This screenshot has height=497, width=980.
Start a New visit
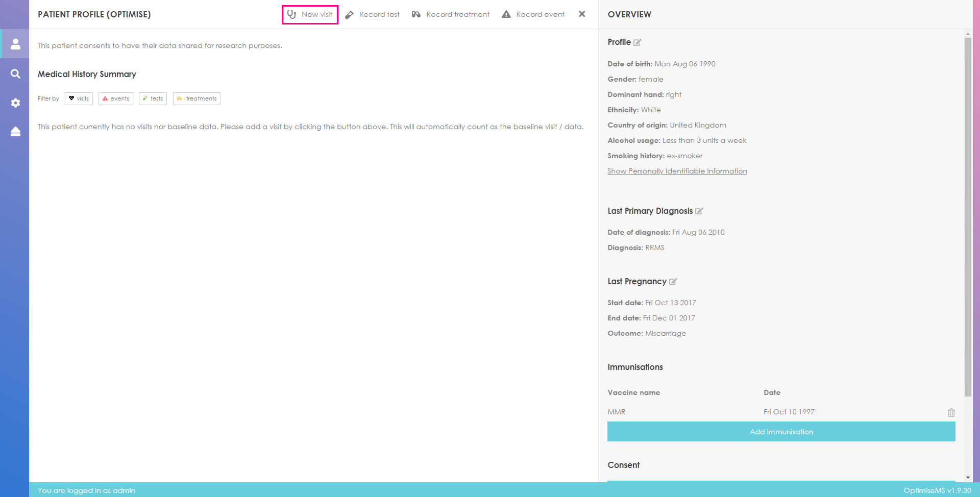tap(310, 14)
